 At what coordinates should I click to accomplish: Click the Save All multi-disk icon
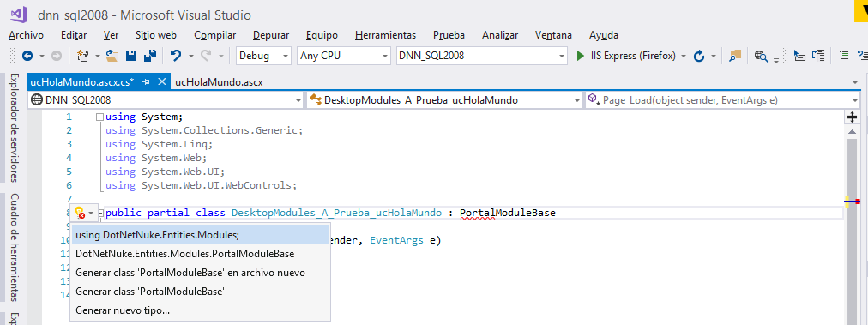coord(149,56)
